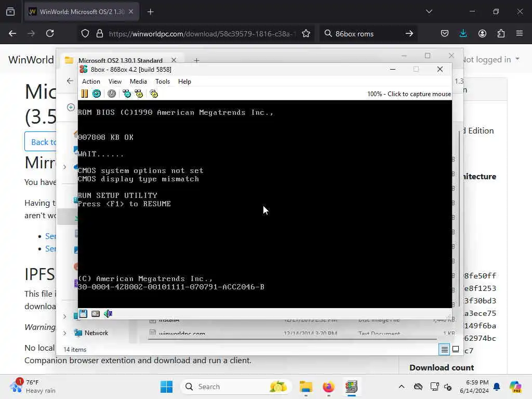Reload the current page in Firefox

(x=50, y=33)
